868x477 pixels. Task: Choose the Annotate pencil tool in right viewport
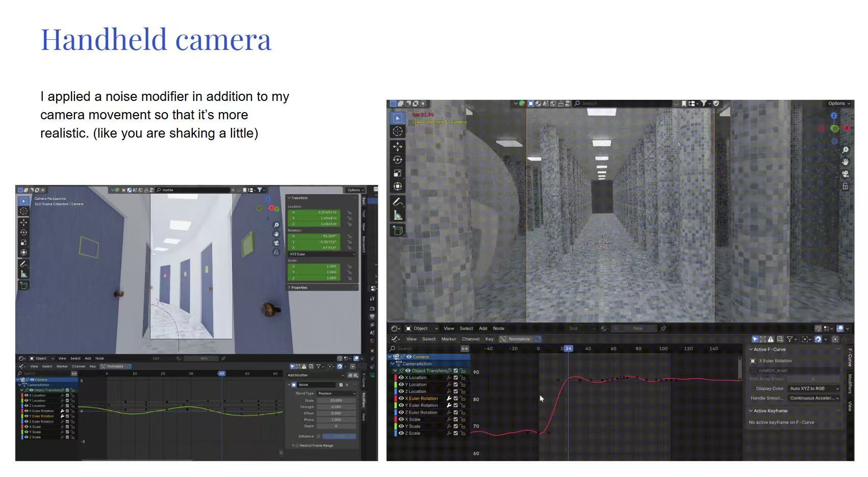coord(397,202)
